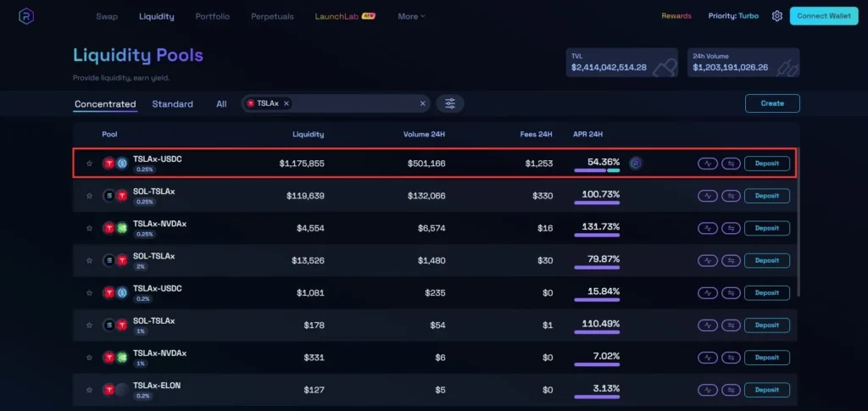868x411 pixels.
Task: Open swap icon for SOL-TSLAx 0.25% pool
Action: (731, 196)
